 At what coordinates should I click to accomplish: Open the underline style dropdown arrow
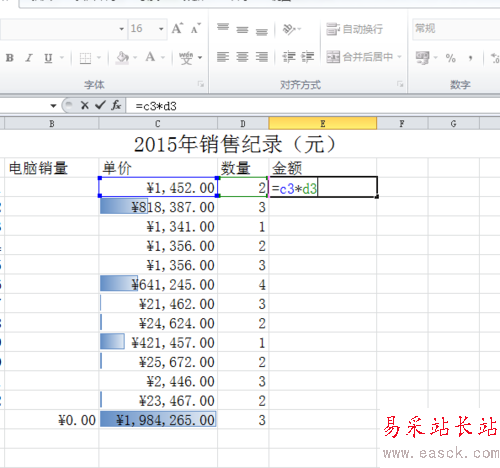62,58
